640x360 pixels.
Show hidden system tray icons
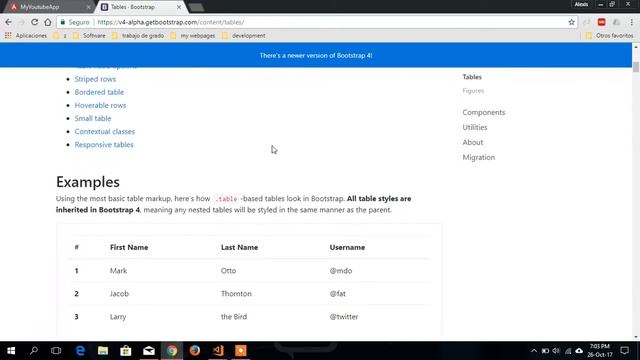(534, 351)
